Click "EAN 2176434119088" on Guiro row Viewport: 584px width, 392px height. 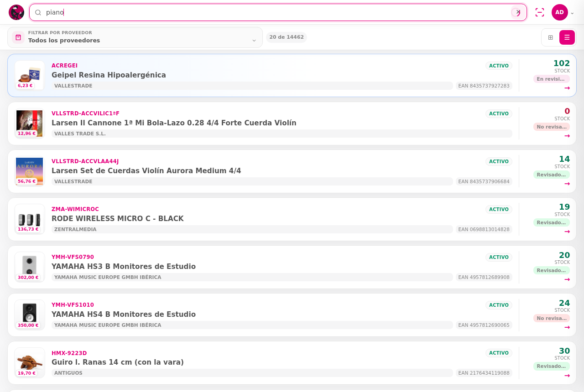pos(484,373)
